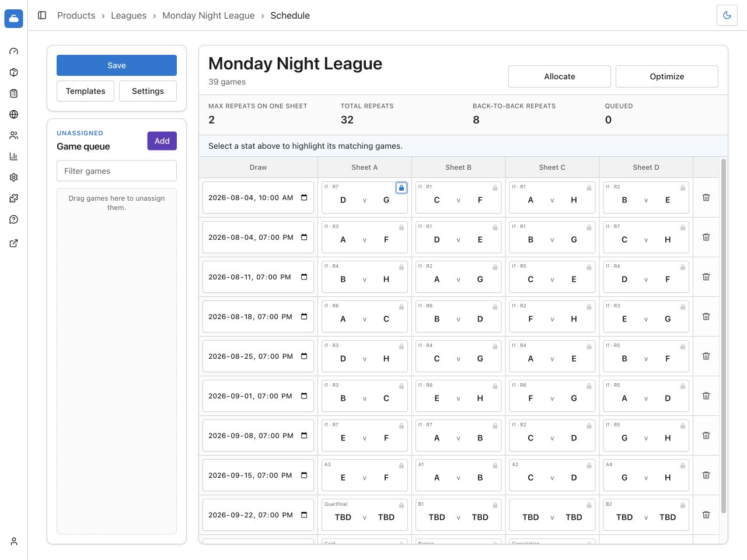Delete the 2026-08-04 10:00 AM draw
Screen dimensions: 747x560
pyautogui.click(x=706, y=198)
